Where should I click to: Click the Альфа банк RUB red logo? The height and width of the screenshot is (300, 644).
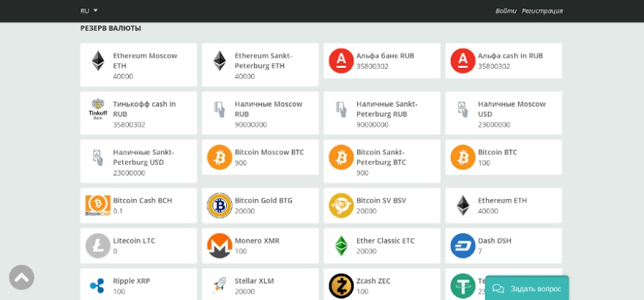point(341,61)
